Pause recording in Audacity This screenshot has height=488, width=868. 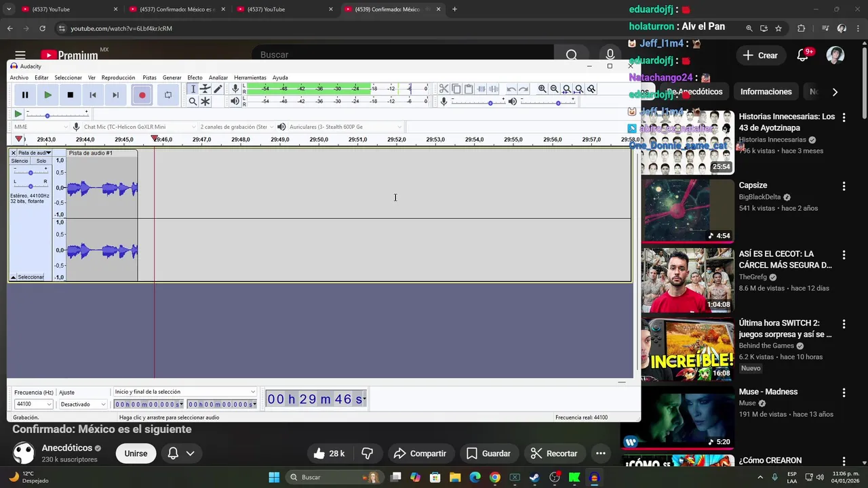coord(25,95)
